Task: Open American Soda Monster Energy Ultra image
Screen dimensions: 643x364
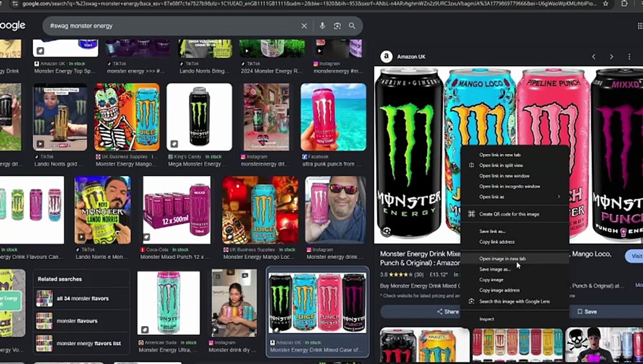Action: [169, 303]
